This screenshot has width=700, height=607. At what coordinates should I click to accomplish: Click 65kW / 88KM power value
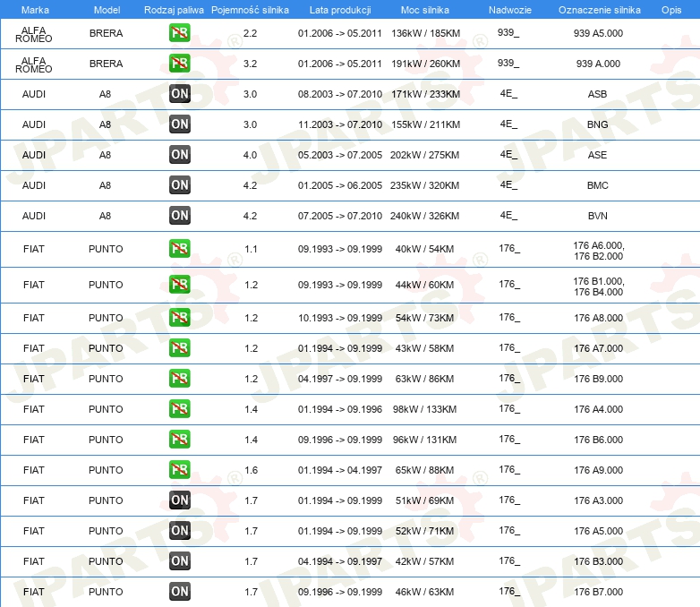tap(424, 469)
